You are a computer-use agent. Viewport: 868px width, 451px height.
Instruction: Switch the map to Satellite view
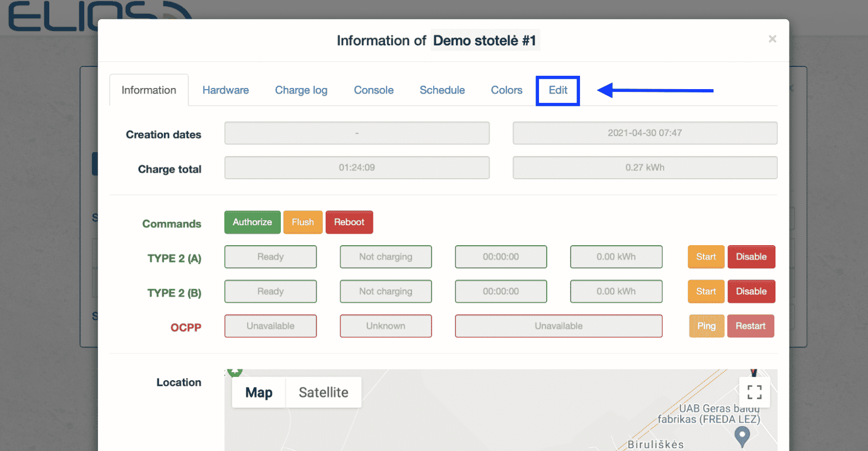click(323, 392)
